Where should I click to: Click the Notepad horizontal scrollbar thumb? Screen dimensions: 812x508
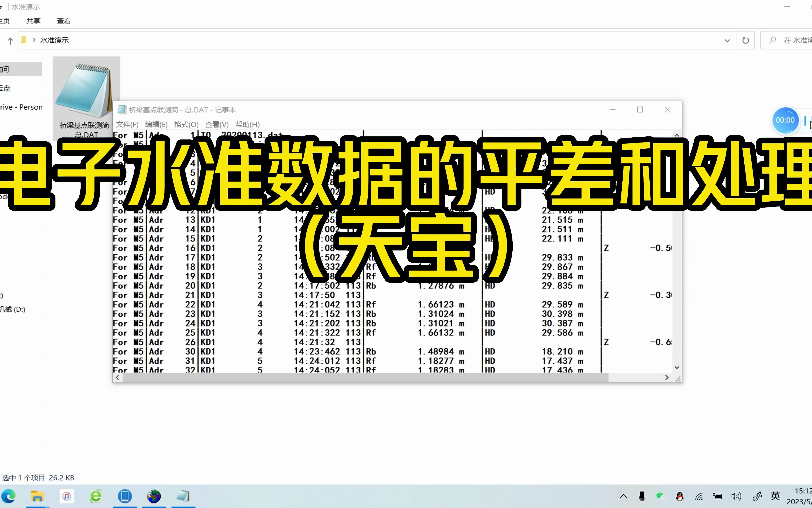pyautogui.click(x=365, y=378)
